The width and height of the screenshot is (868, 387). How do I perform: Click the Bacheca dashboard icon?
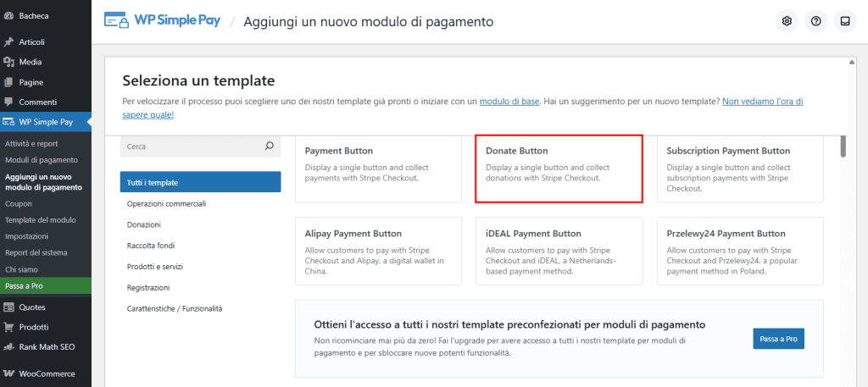click(8, 16)
